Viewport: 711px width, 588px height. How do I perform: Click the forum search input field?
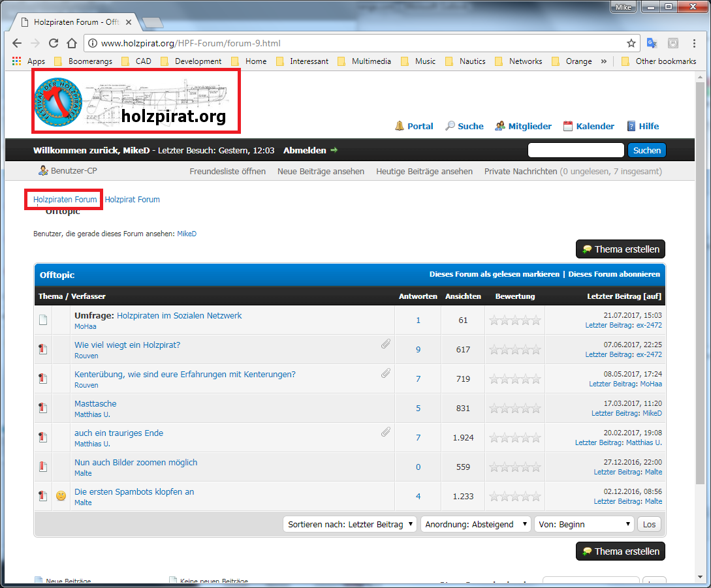[x=576, y=150]
